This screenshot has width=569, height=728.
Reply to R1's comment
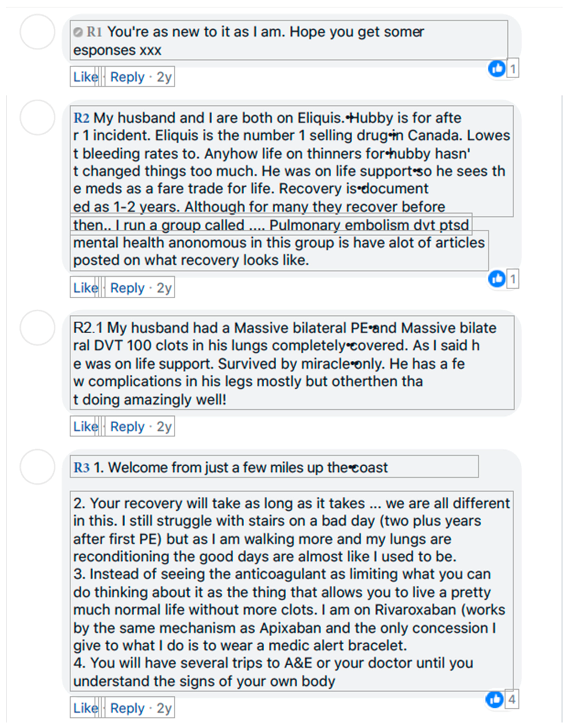click(127, 77)
